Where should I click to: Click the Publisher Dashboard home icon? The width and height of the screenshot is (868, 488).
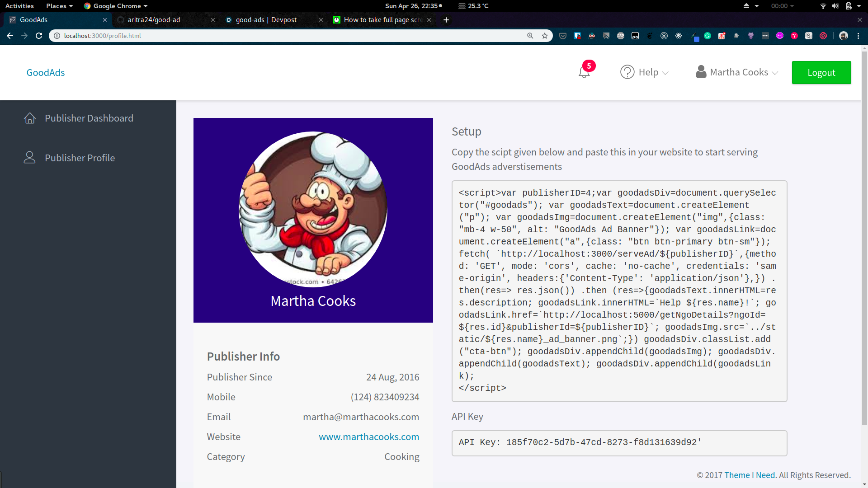(x=30, y=118)
